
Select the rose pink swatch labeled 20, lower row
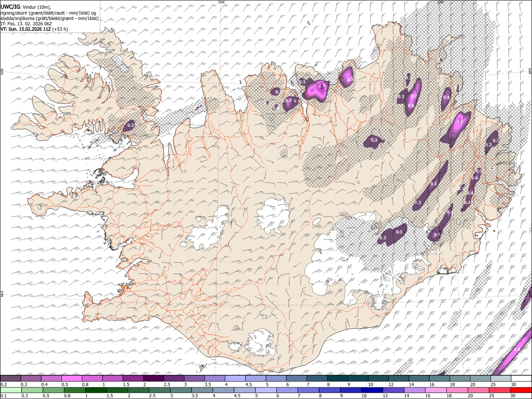coord(478,390)
